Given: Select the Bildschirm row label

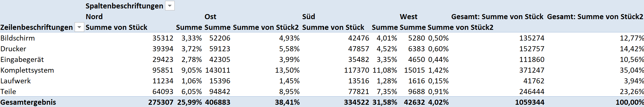Looking at the screenshot, I should click(17, 38).
